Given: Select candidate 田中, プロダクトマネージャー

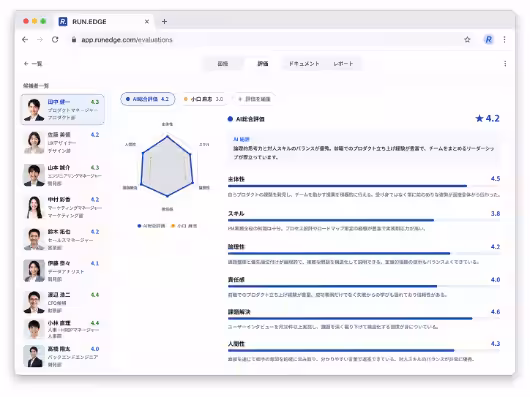Looking at the screenshot, I should coord(63,110).
